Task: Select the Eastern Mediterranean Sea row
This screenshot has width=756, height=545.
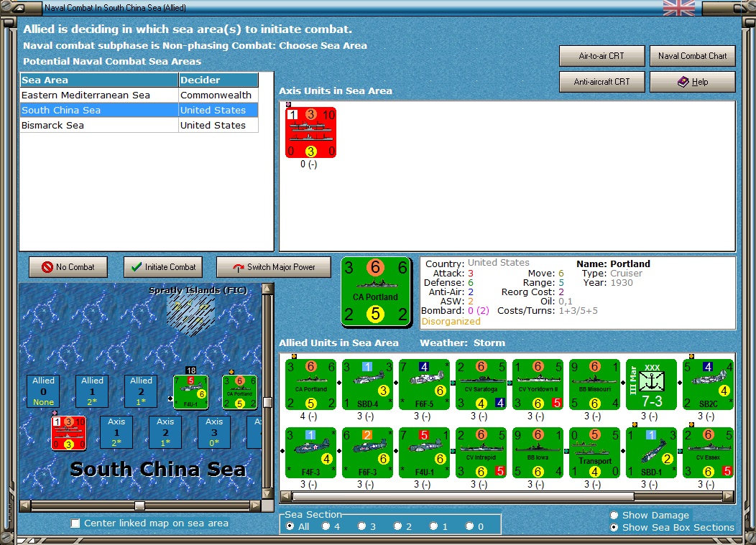Action: click(139, 95)
